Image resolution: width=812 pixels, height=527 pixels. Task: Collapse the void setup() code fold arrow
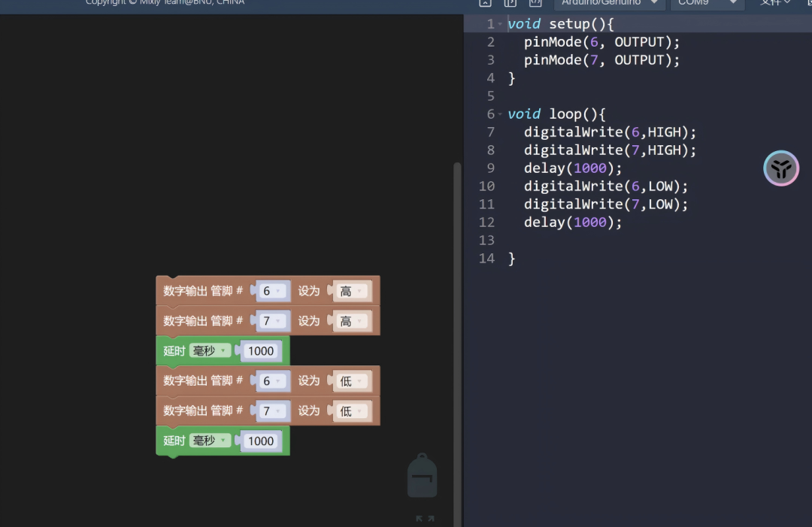click(x=500, y=25)
